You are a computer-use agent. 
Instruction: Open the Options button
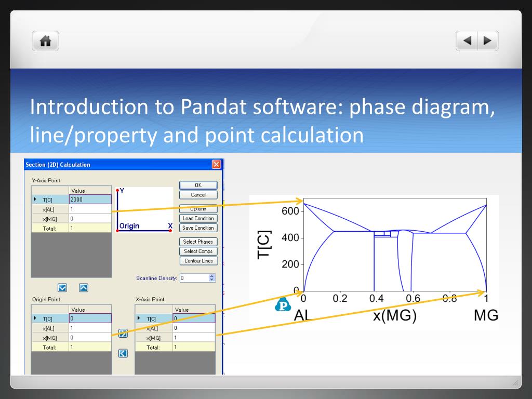click(x=198, y=209)
